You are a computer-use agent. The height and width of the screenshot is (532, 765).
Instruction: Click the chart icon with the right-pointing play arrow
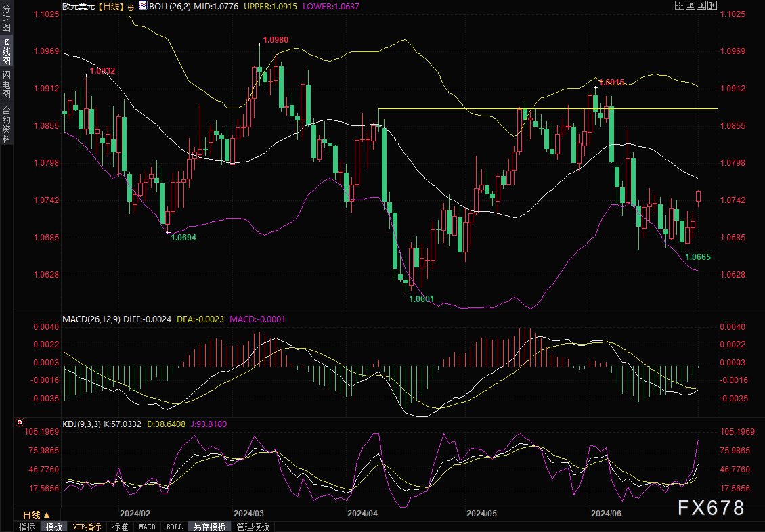coord(701,5)
